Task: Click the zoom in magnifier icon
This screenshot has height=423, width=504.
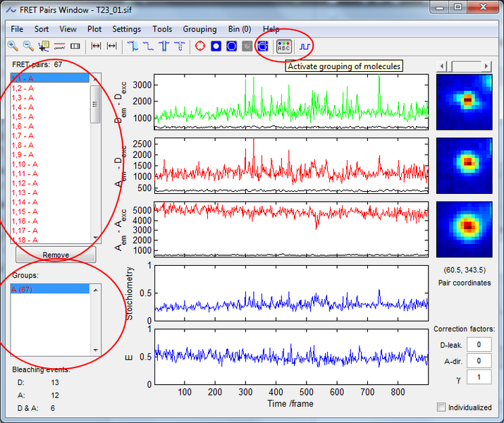Action: [13, 47]
